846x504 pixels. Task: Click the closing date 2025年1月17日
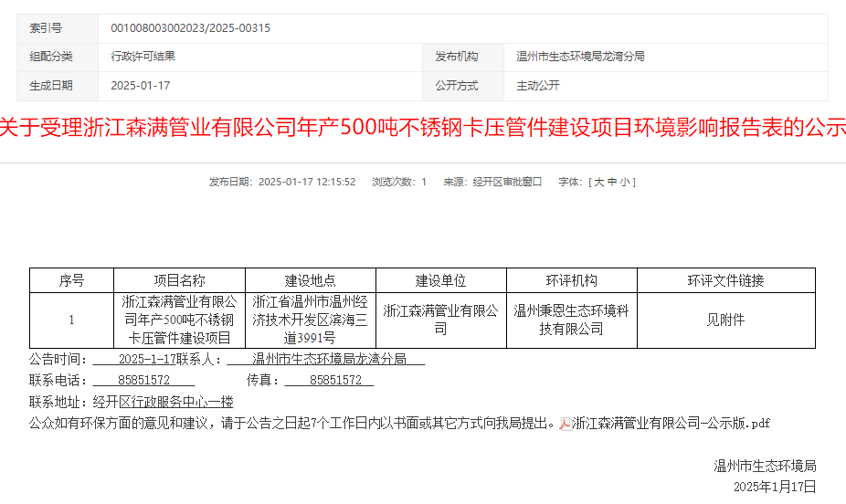[775, 488]
